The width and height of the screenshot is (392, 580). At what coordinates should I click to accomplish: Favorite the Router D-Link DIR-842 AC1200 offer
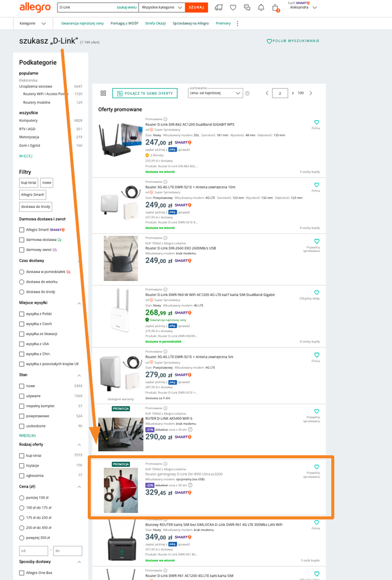tap(317, 122)
